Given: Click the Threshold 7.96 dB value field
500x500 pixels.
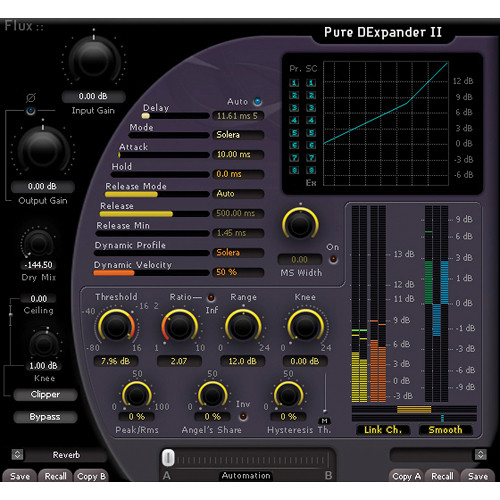Looking at the screenshot, I should 115,361.
